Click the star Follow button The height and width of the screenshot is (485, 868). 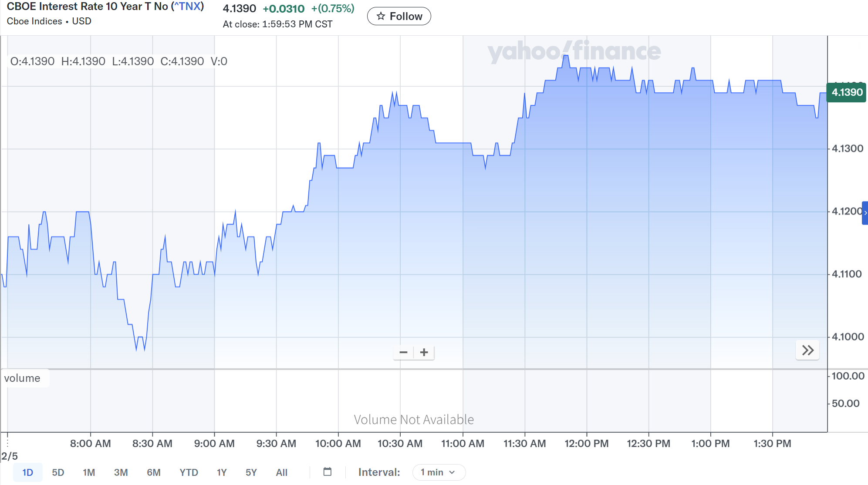(399, 17)
